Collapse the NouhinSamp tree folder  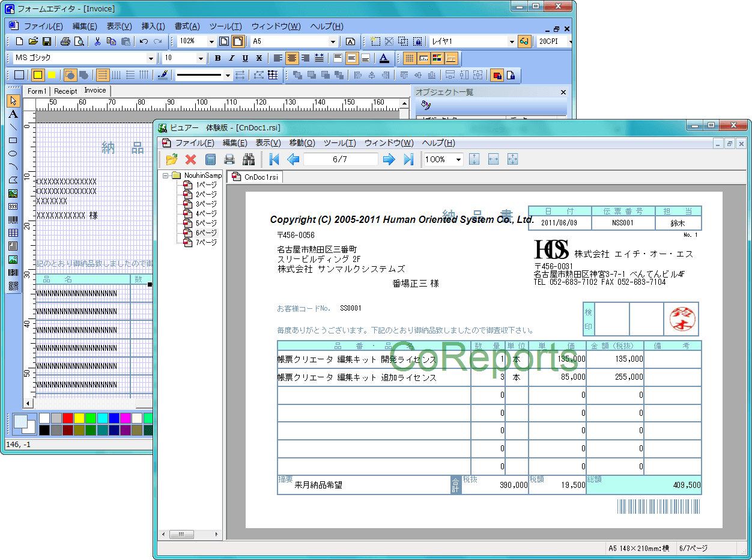click(165, 175)
